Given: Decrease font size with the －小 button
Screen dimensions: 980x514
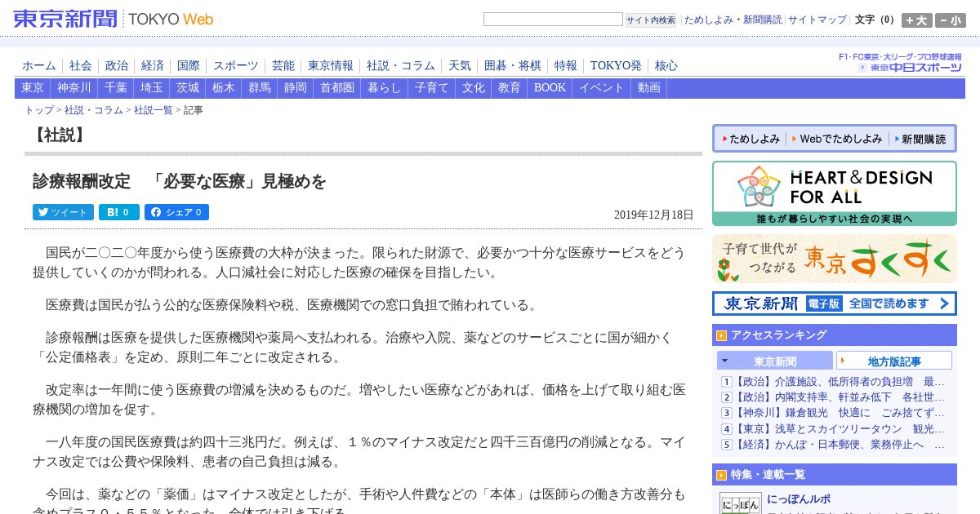Looking at the screenshot, I should (951, 20).
